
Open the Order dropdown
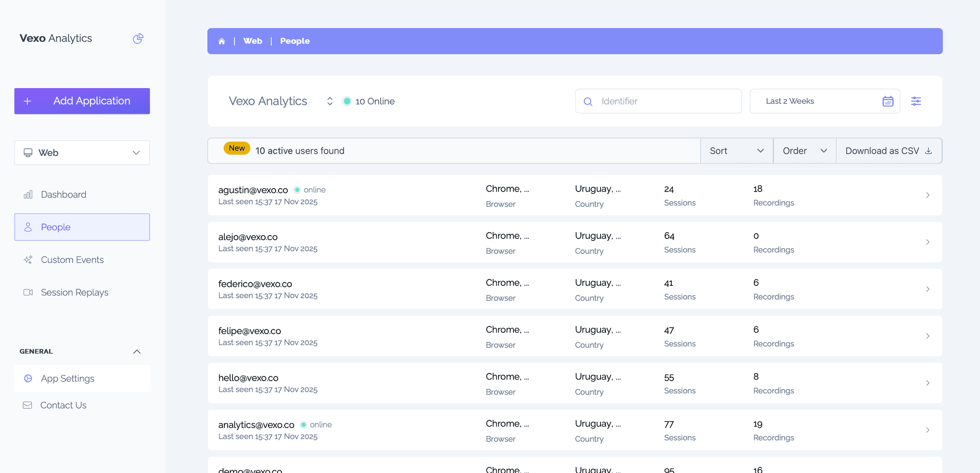[804, 151]
